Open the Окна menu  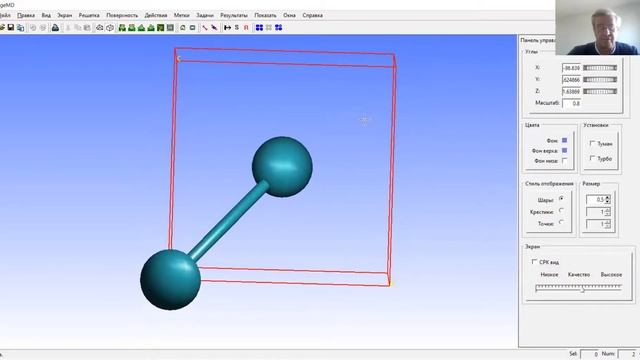289,15
